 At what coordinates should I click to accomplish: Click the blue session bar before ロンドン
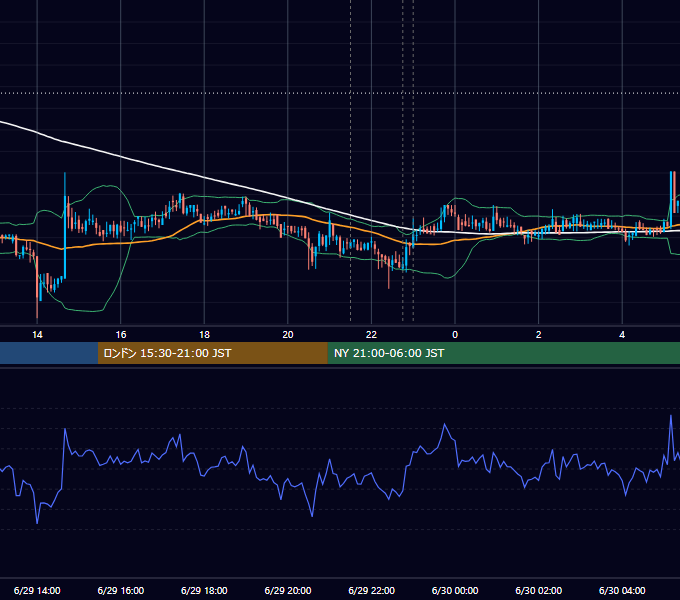[x=49, y=353]
